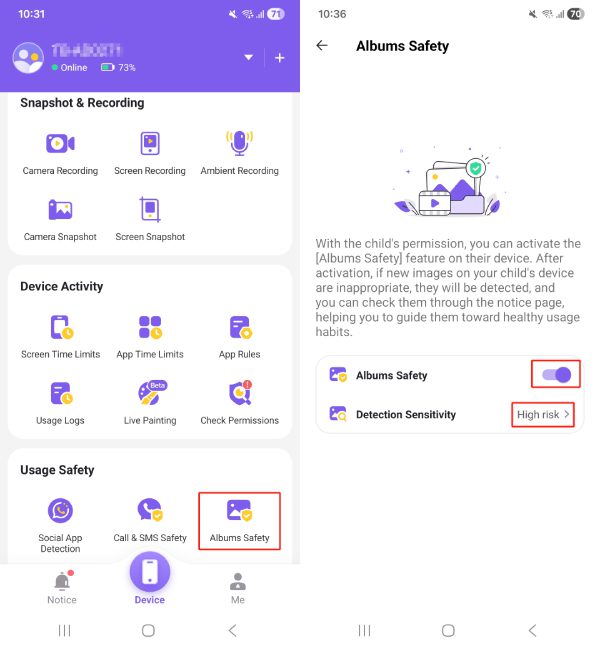Image resolution: width=600 pixels, height=650 pixels.
Task: Open Screen Time Limits
Action: (61, 337)
